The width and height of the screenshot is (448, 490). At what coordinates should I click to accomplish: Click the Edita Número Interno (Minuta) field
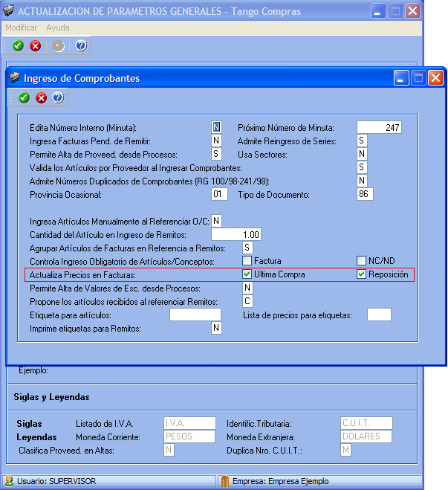coord(216,127)
